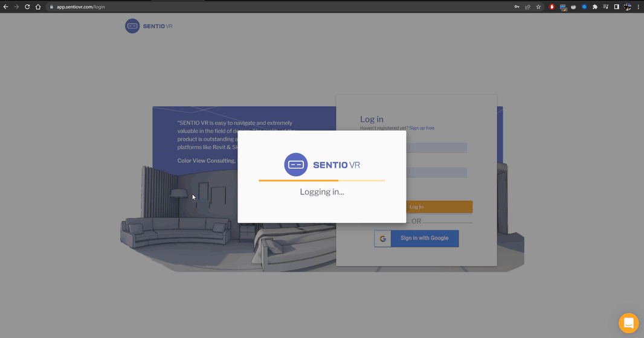
Task: Click the SENTIO VR logo in loading dialog
Action: click(x=322, y=165)
